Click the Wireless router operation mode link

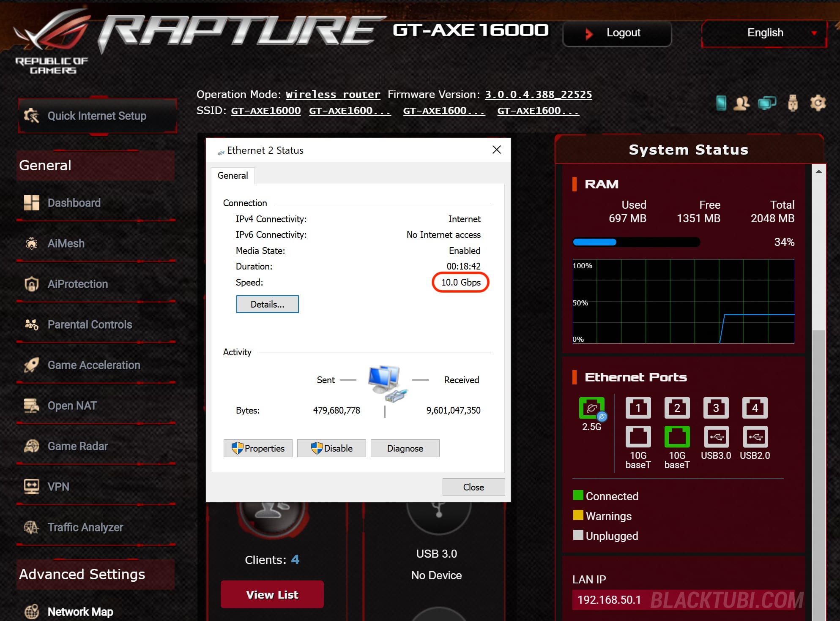point(333,95)
